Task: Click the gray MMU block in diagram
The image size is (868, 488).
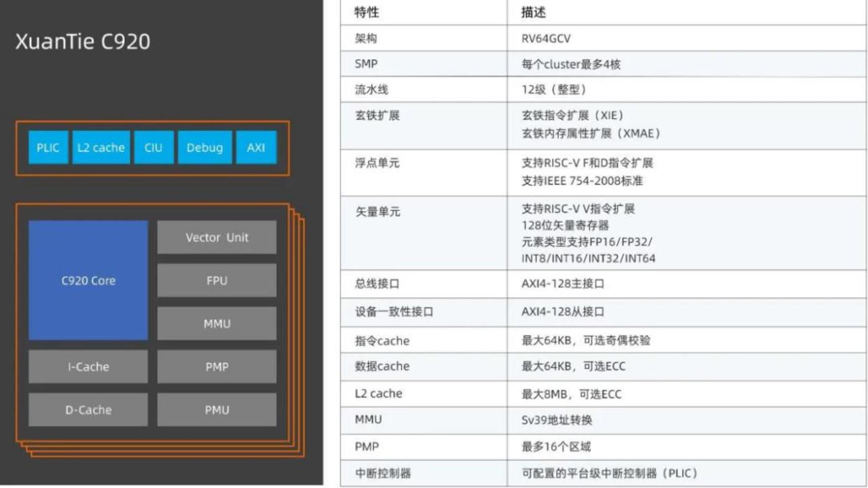Action: point(217,323)
